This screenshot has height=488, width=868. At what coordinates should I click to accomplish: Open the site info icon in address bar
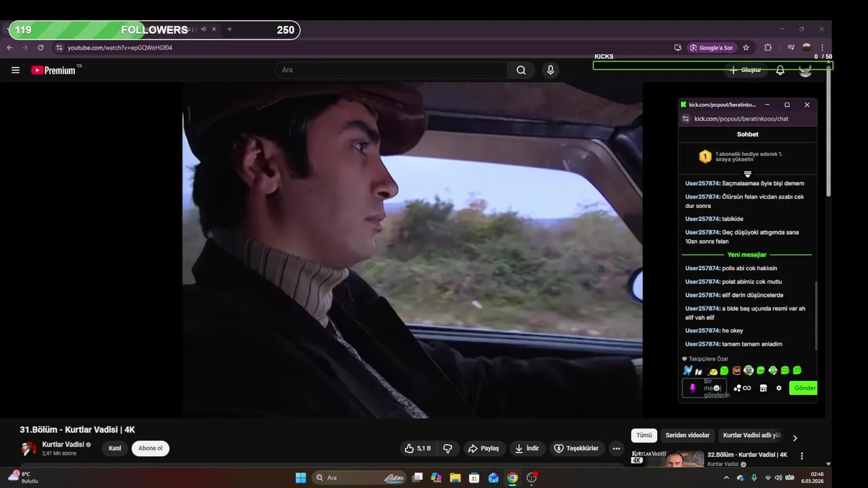click(59, 47)
